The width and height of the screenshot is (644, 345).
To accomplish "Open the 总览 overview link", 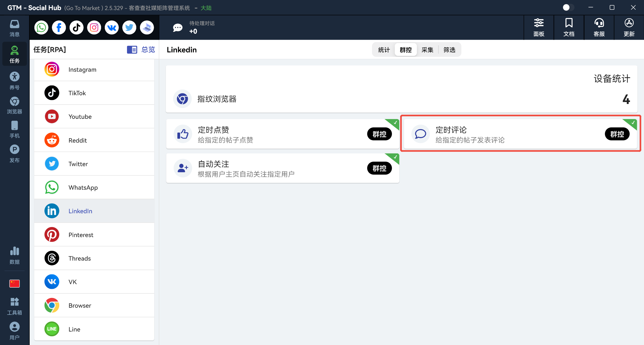I will [141, 49].
